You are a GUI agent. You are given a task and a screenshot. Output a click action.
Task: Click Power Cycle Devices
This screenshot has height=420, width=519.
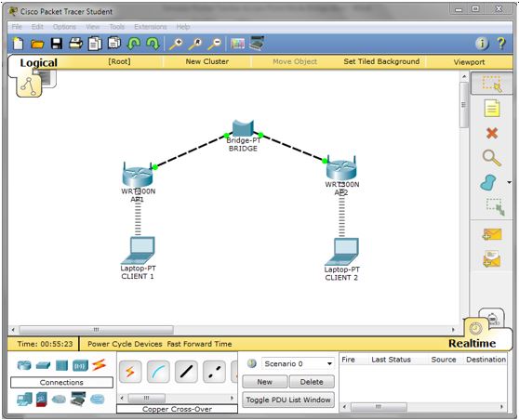click(125, 344)
